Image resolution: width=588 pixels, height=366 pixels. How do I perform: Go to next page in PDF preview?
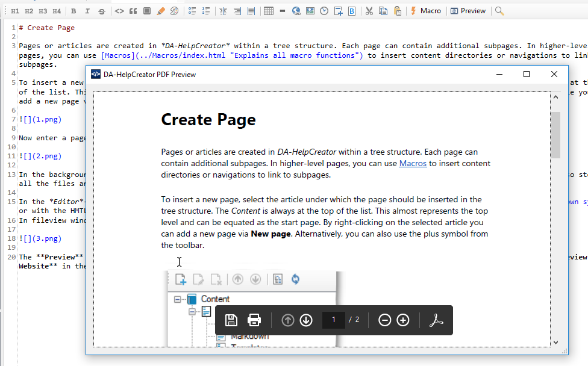[x=306, y=320]
